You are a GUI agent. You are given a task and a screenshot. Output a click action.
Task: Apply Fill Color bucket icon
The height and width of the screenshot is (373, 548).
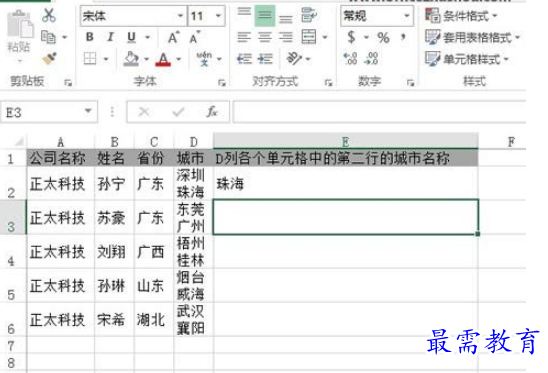click(x=131, y=59)
